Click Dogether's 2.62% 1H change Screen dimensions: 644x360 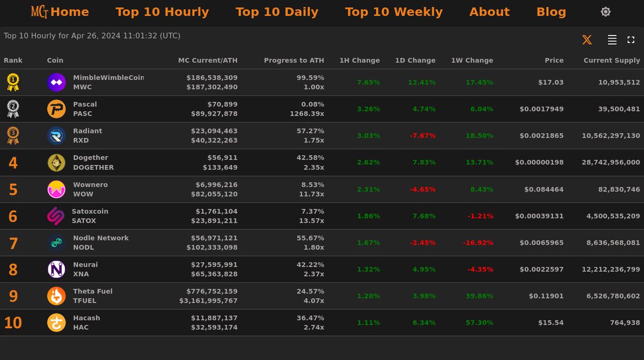pyautogui.click(x=368, y=162)
